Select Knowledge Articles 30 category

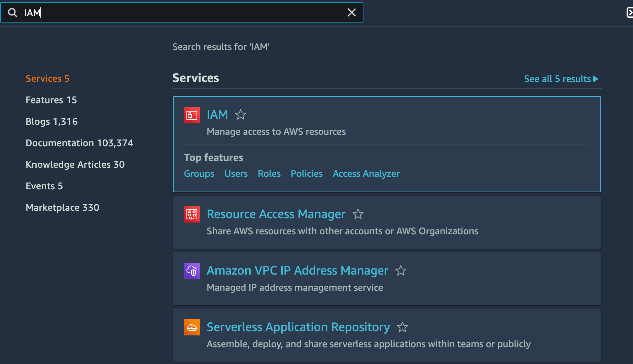(75, 165)
